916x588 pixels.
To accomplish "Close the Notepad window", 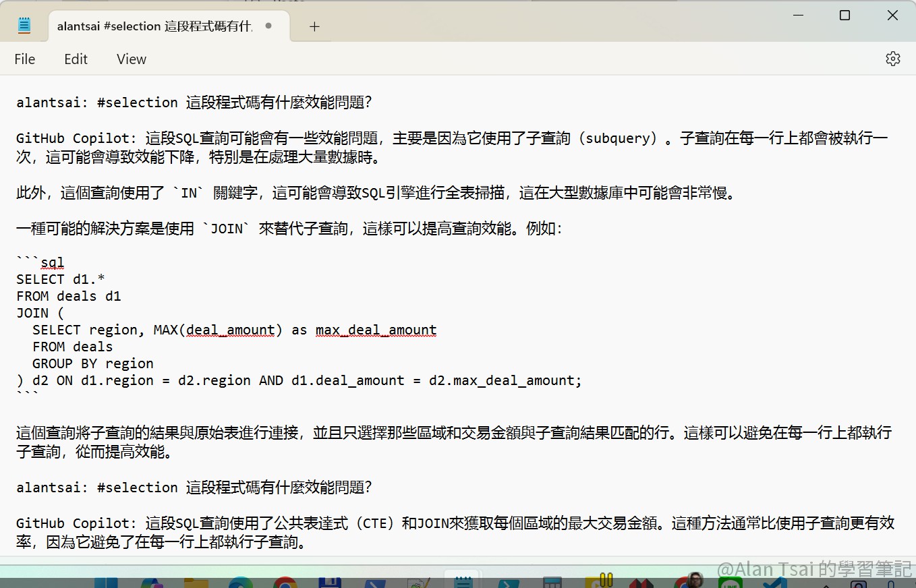I will tap(892, 15).
